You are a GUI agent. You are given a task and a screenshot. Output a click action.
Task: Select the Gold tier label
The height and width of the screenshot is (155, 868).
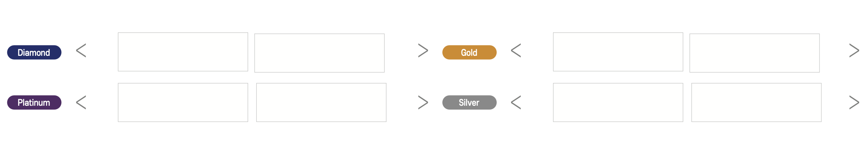[469, 52]
